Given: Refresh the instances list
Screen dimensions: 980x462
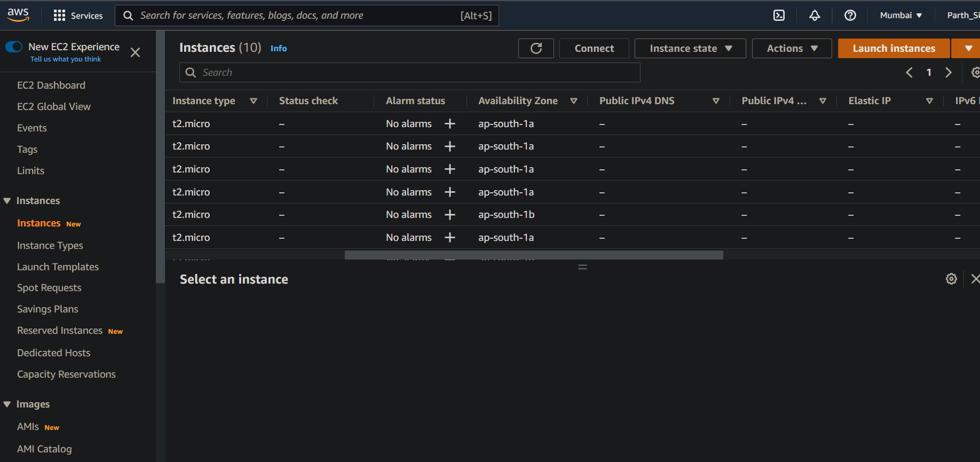Looking at the screenshot, I should click(536, 49).
